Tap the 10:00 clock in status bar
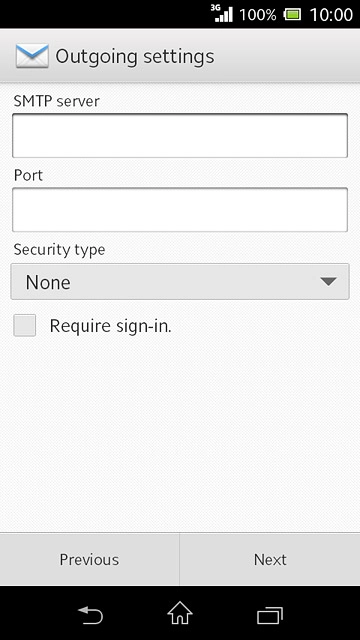Image resolution: width=360 pixels, height=640 pixels. pos(331,15)
